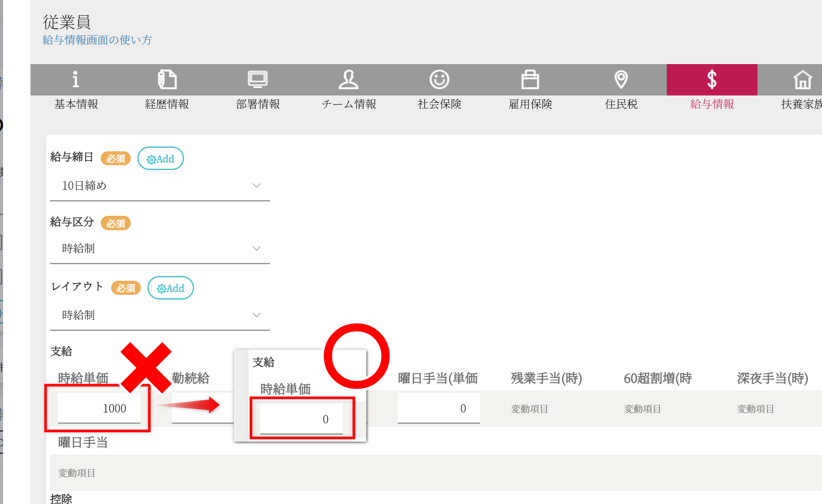Screen dimensions: 822x504
Task: Click the basic info 'i' icon
Action: (76, 80)
